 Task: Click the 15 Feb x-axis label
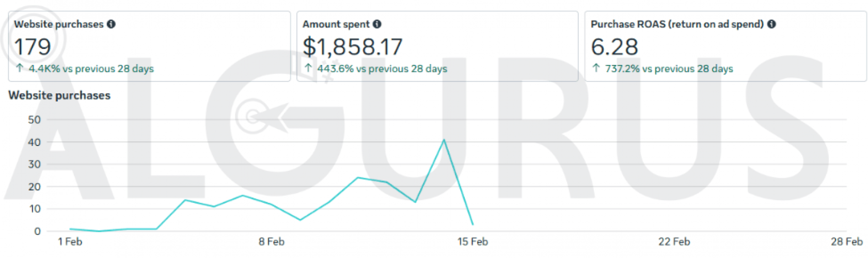pyautogui.click(x=472, y=241)
